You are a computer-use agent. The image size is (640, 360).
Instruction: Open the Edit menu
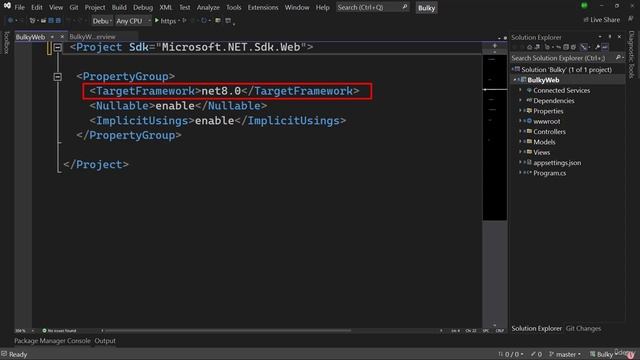coord(37,7)
